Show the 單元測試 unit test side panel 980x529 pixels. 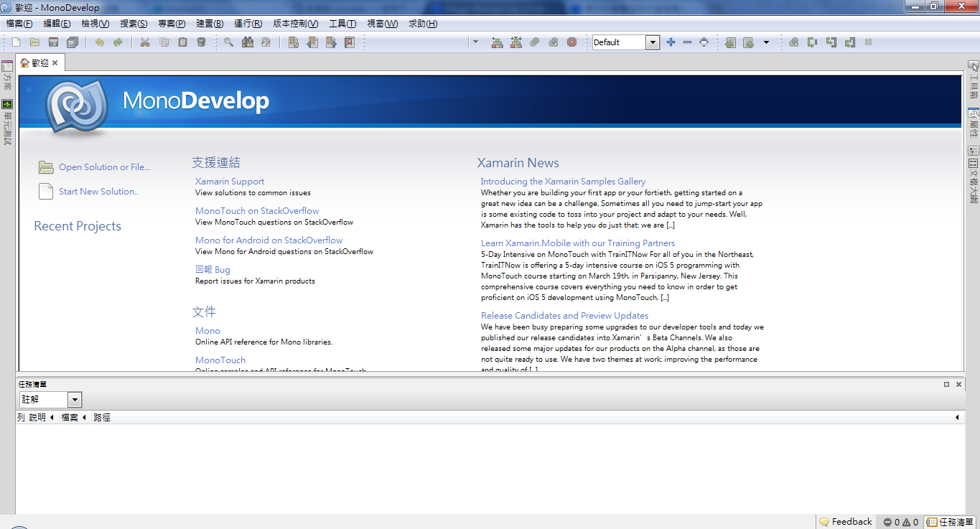(7, 122)
